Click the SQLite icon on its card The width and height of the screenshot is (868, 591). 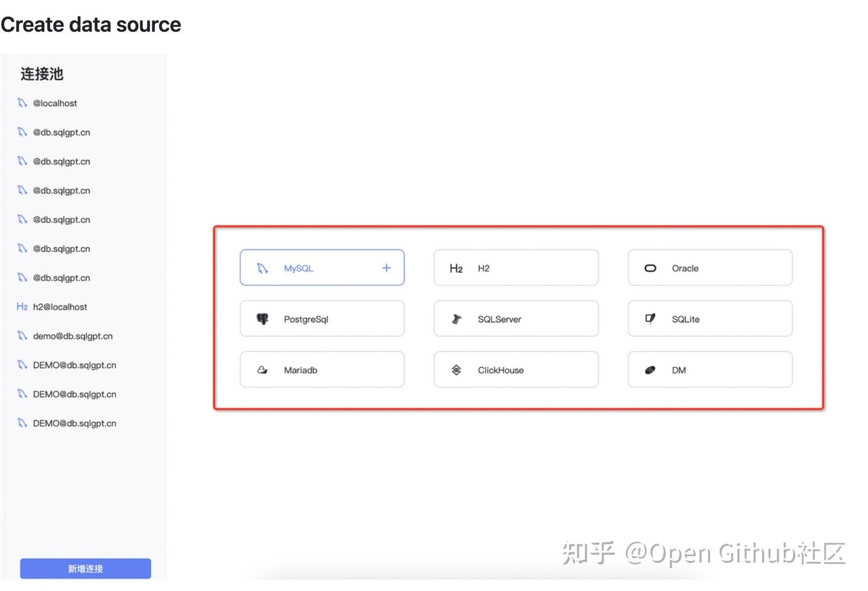coord(650,318)
